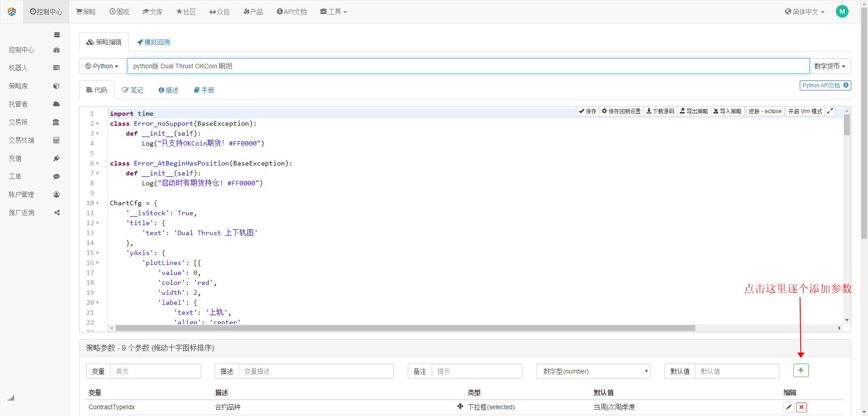This screenshot has width=868, height=416.
Task: Collapse code fold arrow on line 2
Action: click(x=97, y=123)
